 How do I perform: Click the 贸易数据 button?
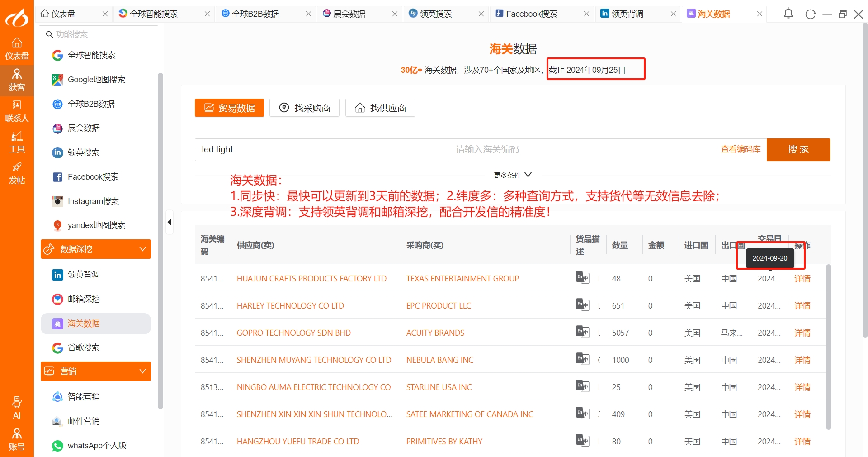229,108
